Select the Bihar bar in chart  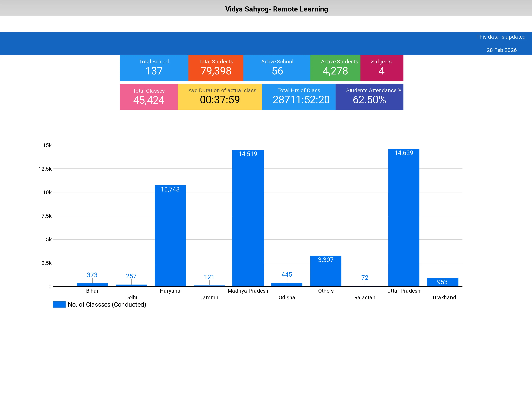(92, 285)
